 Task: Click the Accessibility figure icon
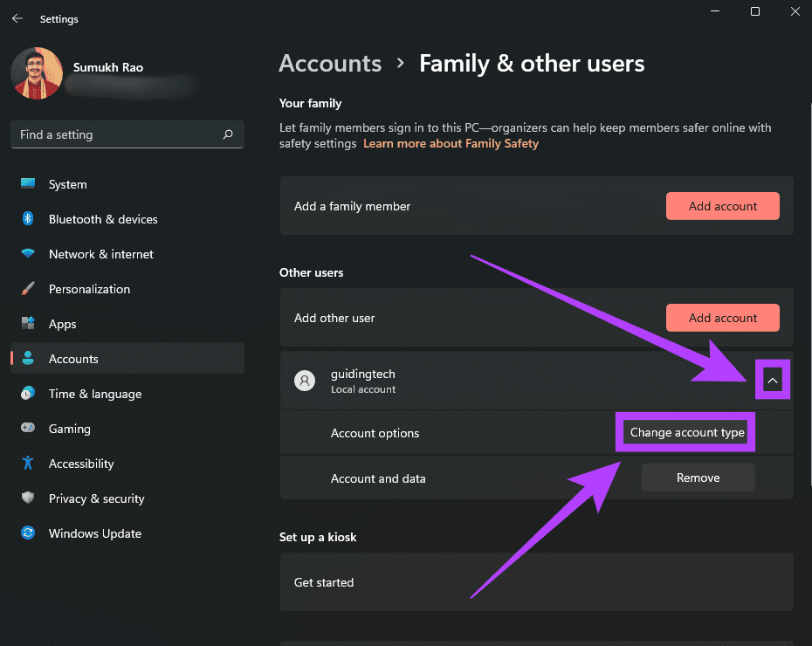28,464
